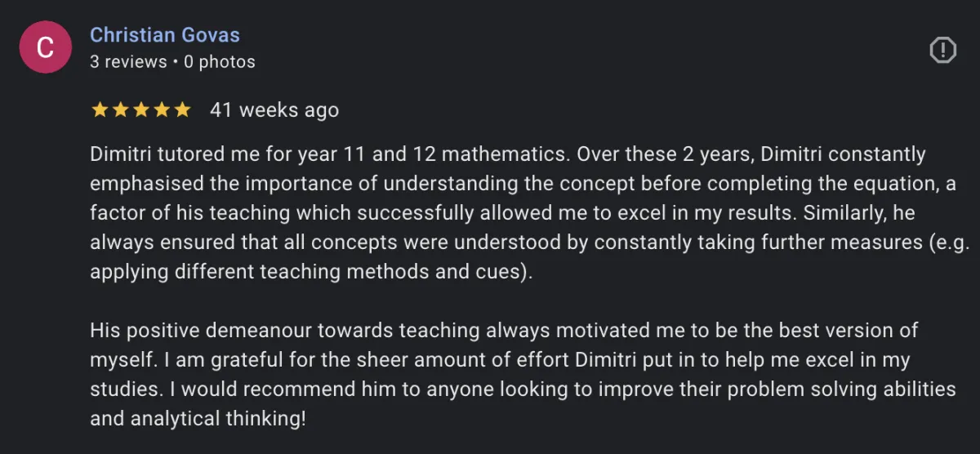Click the phrase 'problem solving abilities'

click(840, 389)
